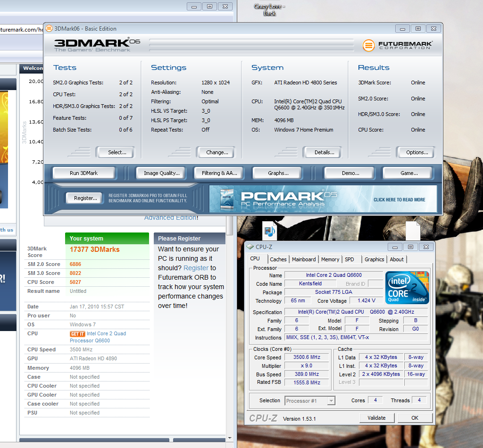Click SM 2.0 Score value 6886
Viewport: 483px width, 448px height.
coord(75,264)
